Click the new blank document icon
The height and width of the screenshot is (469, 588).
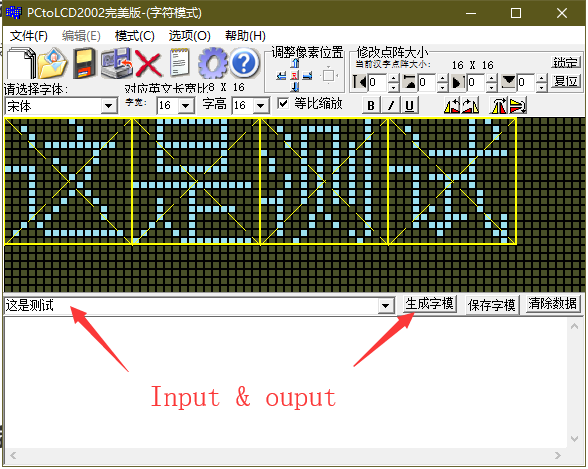tap(21, 63)
